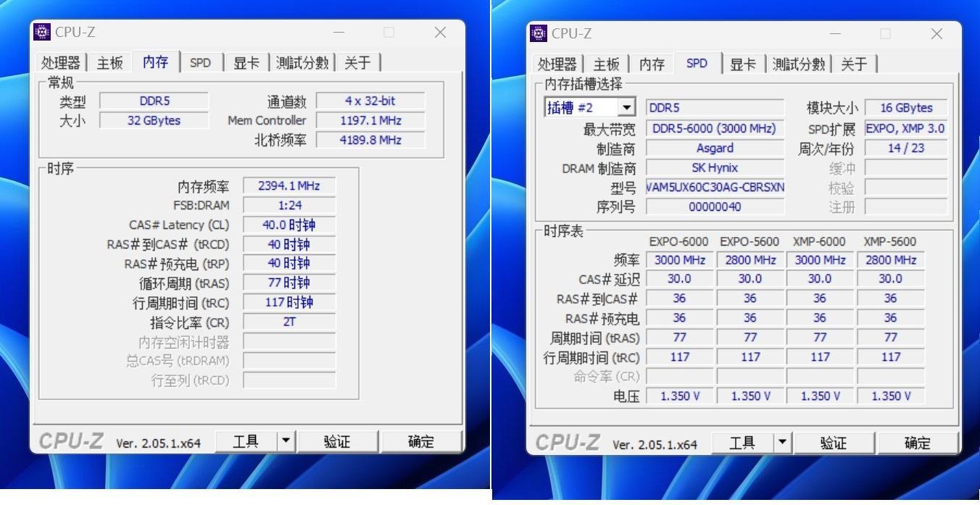Click the 型号 VAM5UX60C30AG-CBRSXN field
Screen dimensions: 980x505
click(x=715, y=188)
